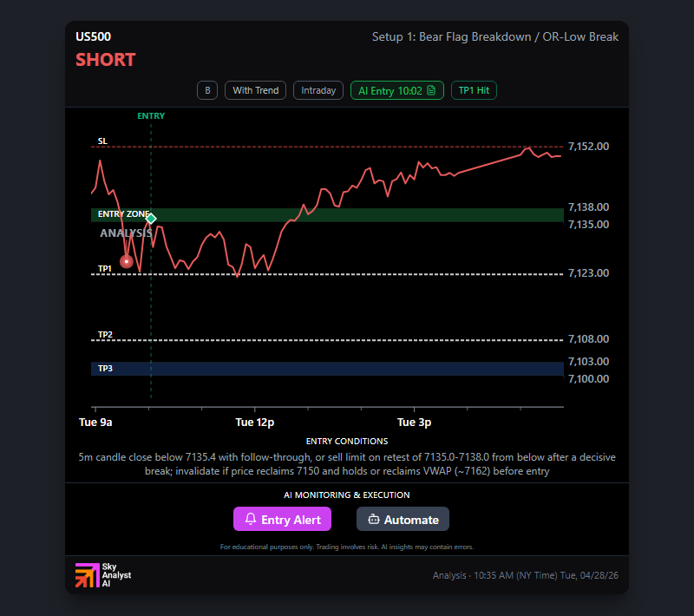Click the TP2 dashed line label

coord(105,335)
